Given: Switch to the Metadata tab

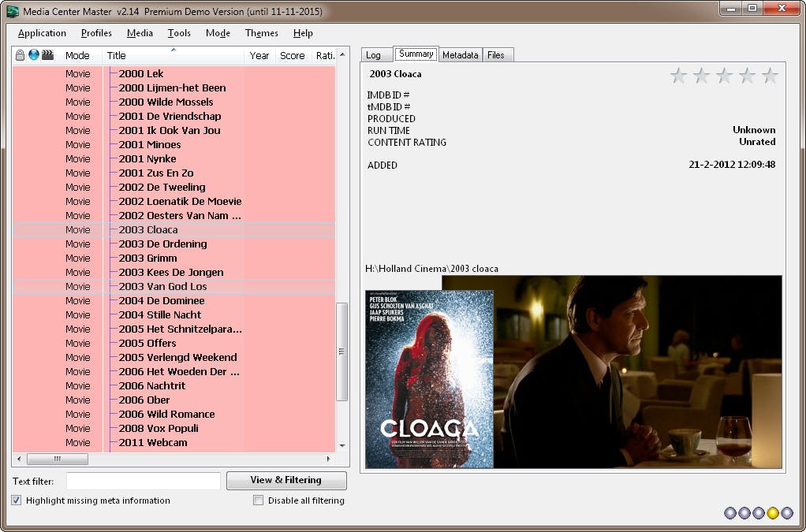Looking at the screenshot, I should tap(460, 55).
